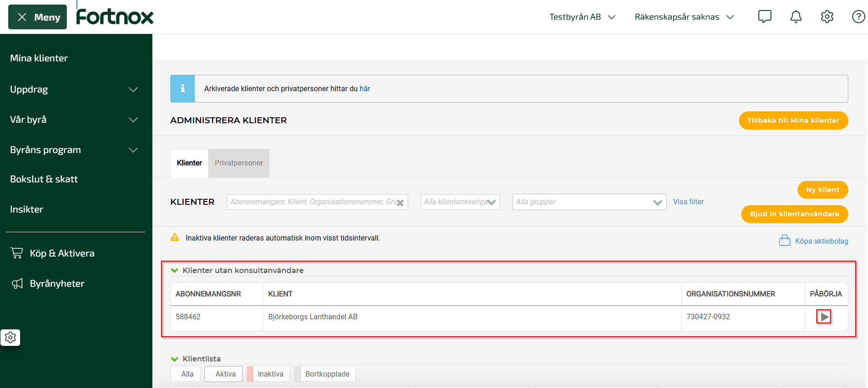Screen dimensions: 868x388
Task: Open Bokslut & skatt in sidebar
Action: tap(44, 179)
